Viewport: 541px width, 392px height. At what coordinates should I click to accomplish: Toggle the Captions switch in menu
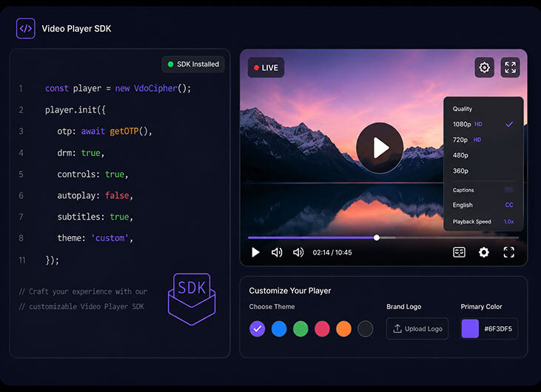[509, 189]
